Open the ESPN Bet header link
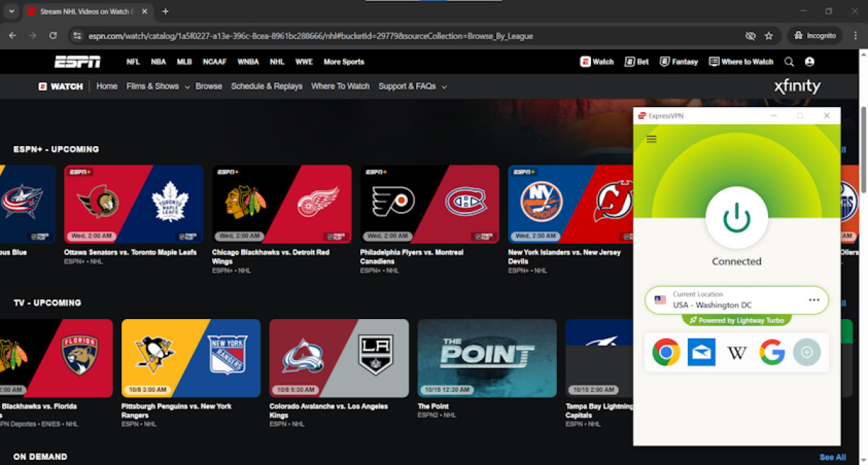Image resolution: width=868 pixels, height=465 pixels. pos(637,62)
